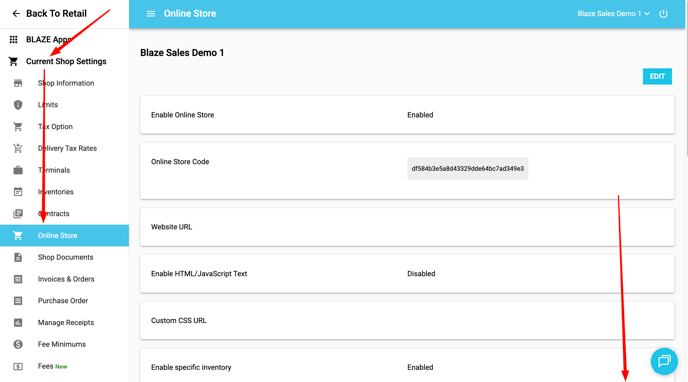688x382 pixels.
Task: Go to Back To Retail
Action: click(56, 14)
